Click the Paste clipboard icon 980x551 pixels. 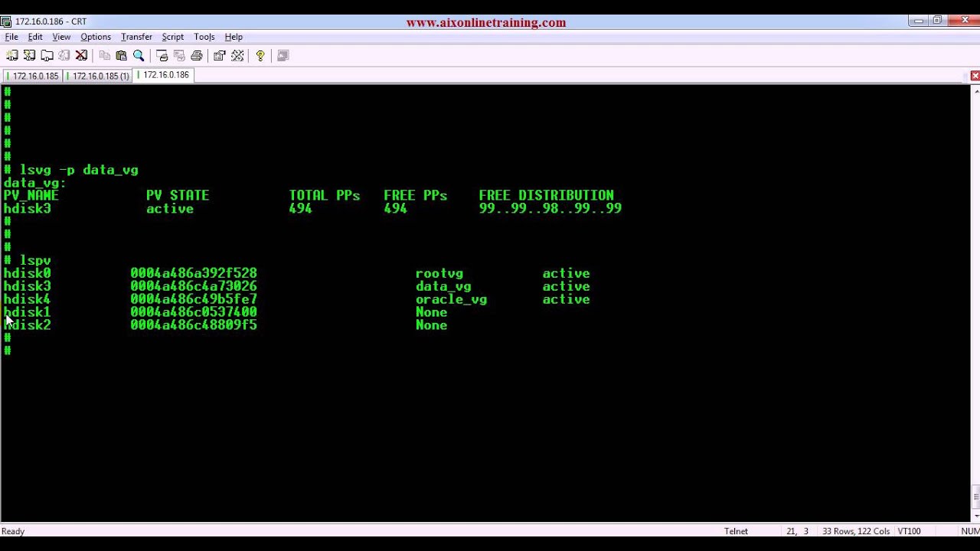coord(121,56)
